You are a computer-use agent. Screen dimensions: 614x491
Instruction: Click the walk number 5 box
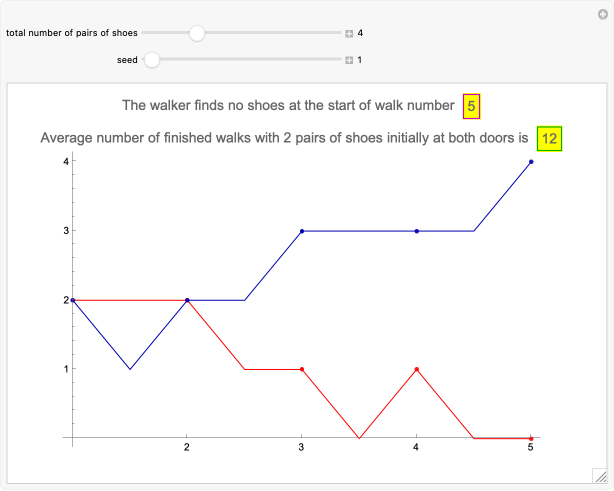click(473, 104)
